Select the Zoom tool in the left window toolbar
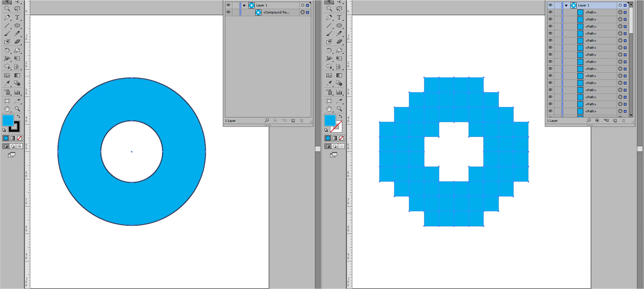644x289 pixels. point(17,109)
